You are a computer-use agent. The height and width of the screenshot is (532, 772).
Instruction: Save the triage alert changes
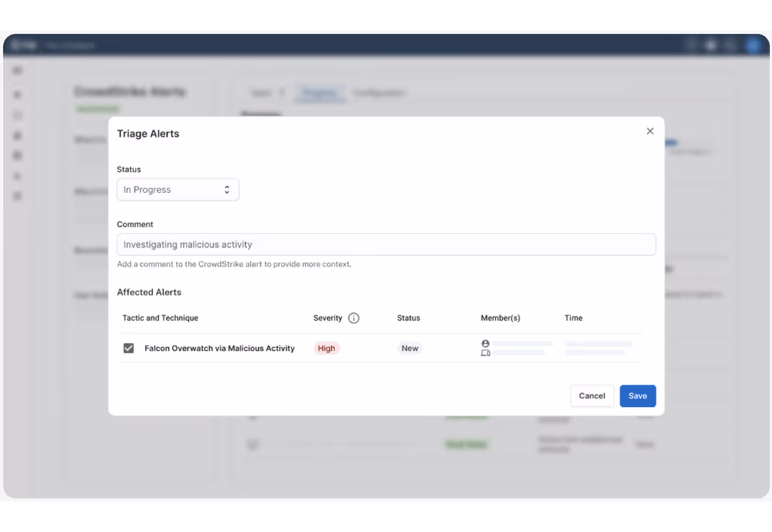click(637, 396)
